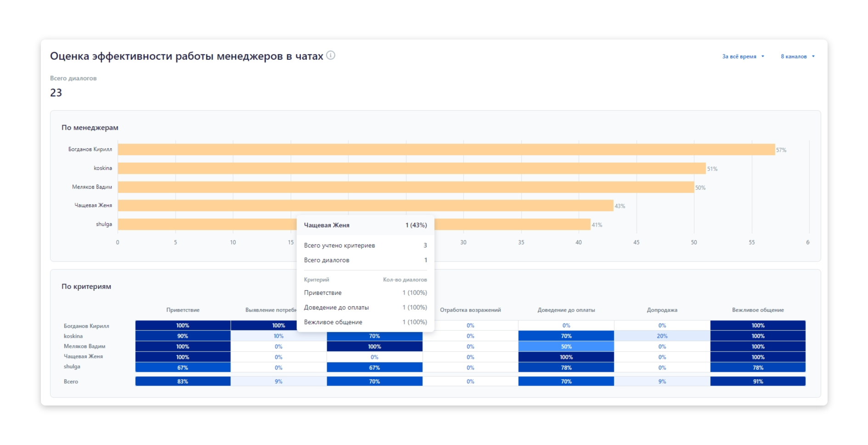Click the Вежливое общение column header
This screenshot has height=445, width=868.
coord(758,310)
